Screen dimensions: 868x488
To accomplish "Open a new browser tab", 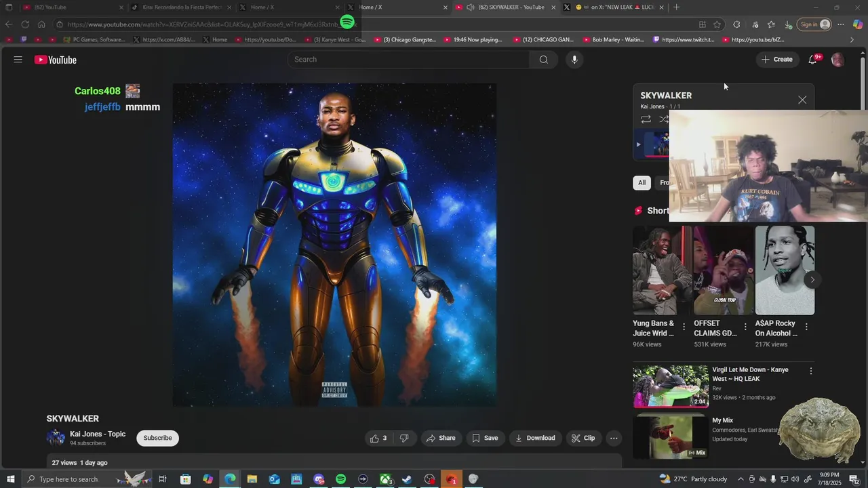I will (676, 7).
